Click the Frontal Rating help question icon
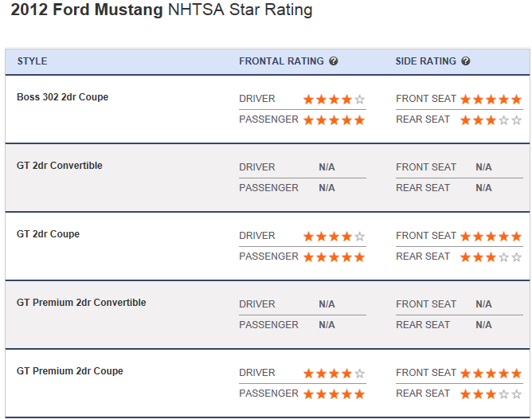The image size is (532, 419). click(x=334, y=61)
